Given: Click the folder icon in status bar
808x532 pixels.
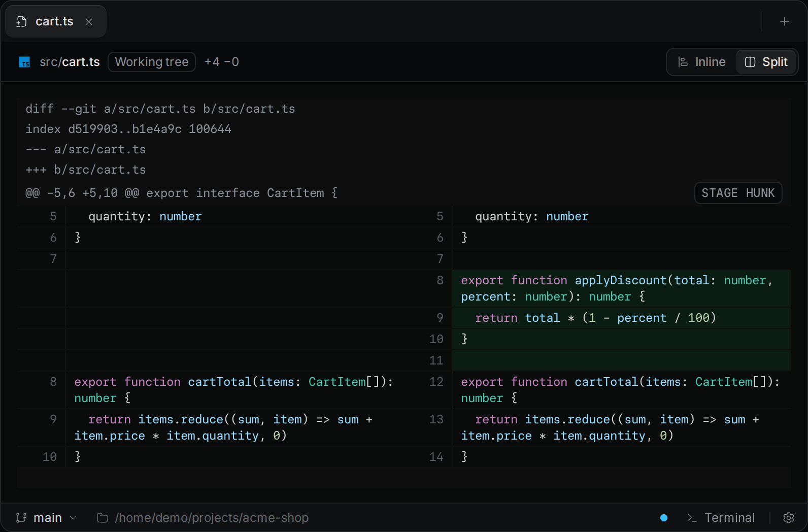Looking at the screenshot, I should click(103, 518).
